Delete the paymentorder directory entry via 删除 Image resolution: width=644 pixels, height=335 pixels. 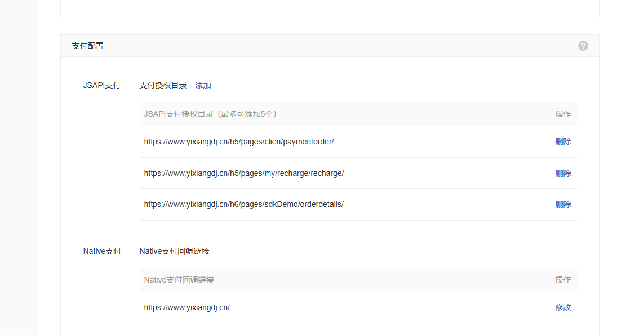click(x=563, y=142)
